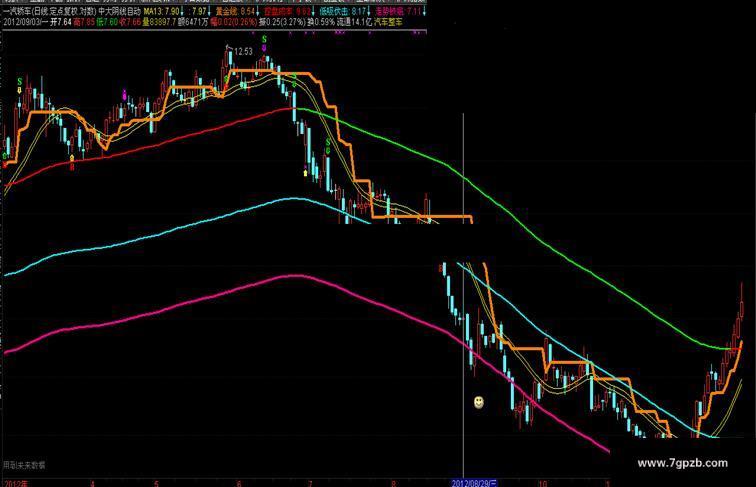Click the 一汽轿车 stock title text
The width and height of the screenshot is (756, 487).
click(17, 11)
